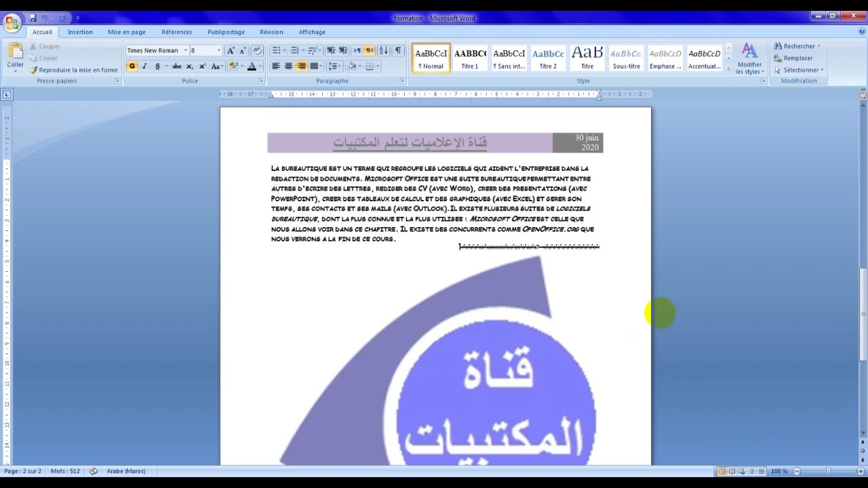
Task: Open the font name combo box
Action: coord(157,50)
